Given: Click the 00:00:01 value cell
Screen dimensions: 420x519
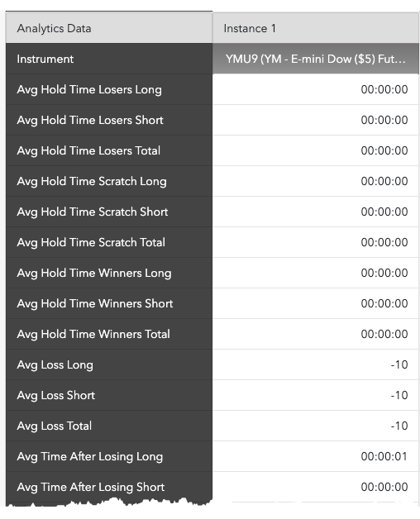Looking at the screenshot, I should coord(316,456).
